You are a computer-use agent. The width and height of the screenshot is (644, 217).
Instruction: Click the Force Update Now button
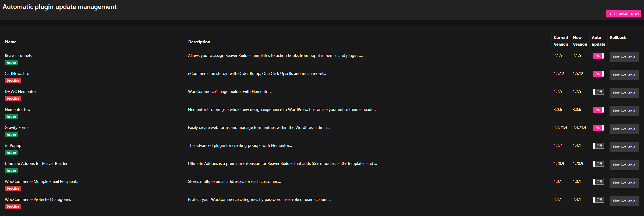click(x=623, y=14)
